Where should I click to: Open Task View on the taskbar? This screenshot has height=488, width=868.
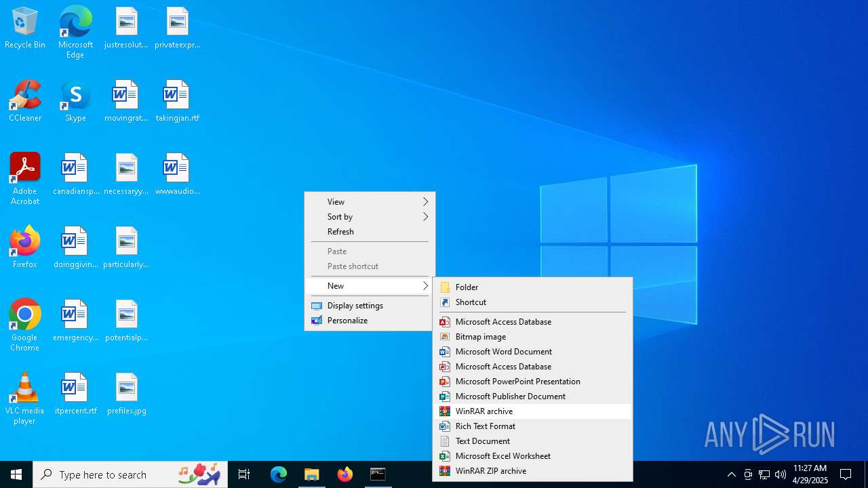(244, 474)
